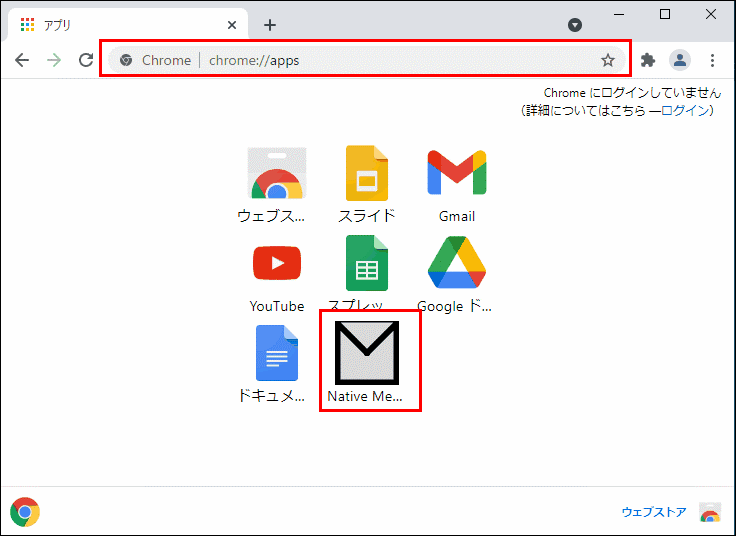Open the Gmail app icon

[x=457, y=172]
